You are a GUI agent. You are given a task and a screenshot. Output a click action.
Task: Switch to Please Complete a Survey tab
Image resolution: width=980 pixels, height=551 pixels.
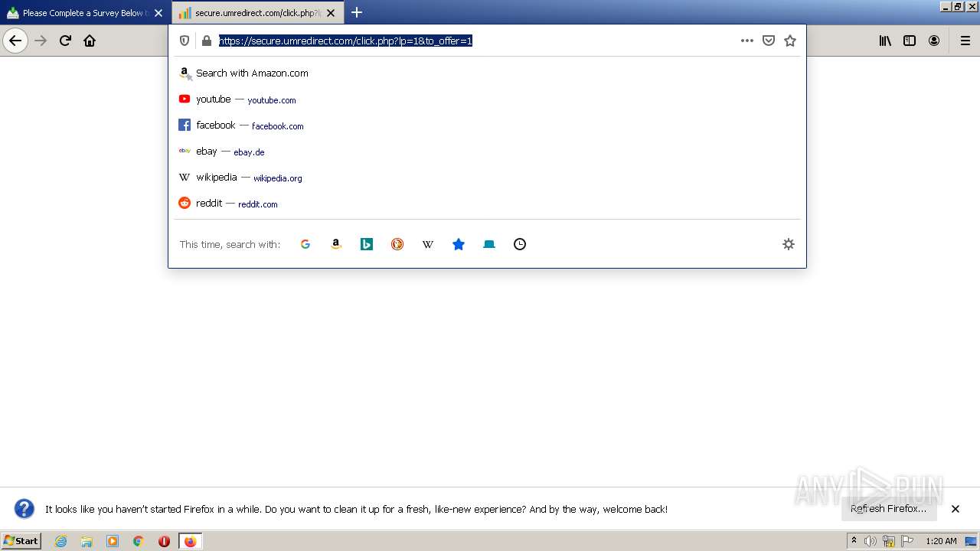pyautogui.click(x=85, y=13)
